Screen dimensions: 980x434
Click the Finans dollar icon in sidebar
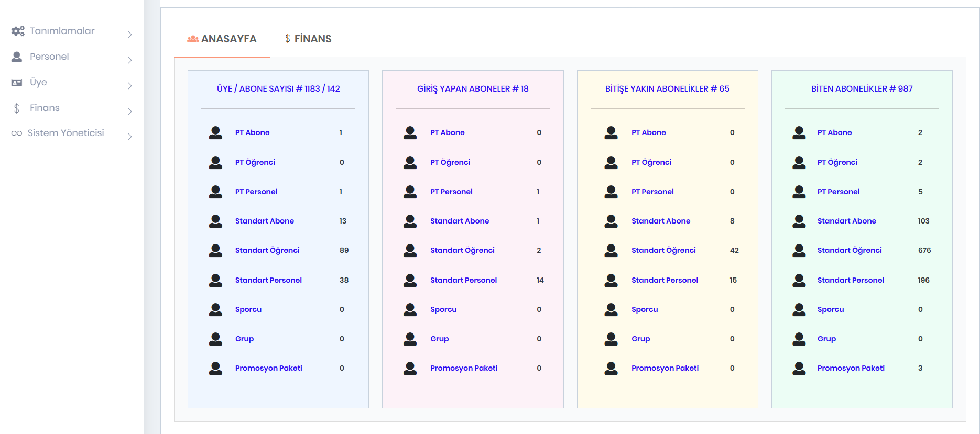pyautogui.click(x=17, y=108)
